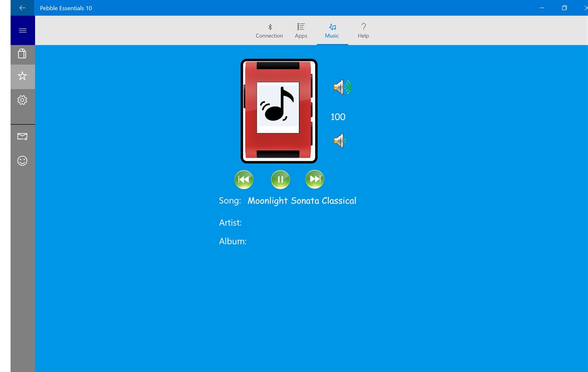Image resolution: width=588 pixels, height=372 pixels.
Task: Skip to the next track
Action: [314, 179]
